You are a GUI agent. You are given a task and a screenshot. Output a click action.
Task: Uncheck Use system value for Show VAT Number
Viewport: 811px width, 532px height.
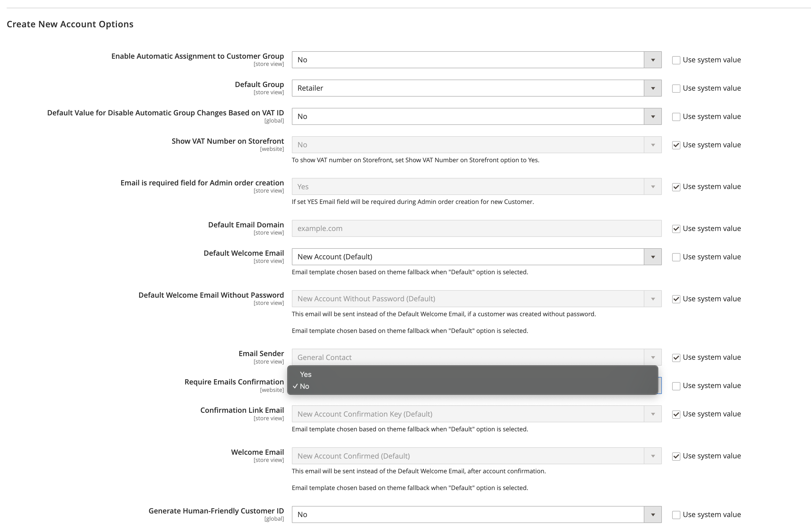pyautogui.click(x=676, y=145)
